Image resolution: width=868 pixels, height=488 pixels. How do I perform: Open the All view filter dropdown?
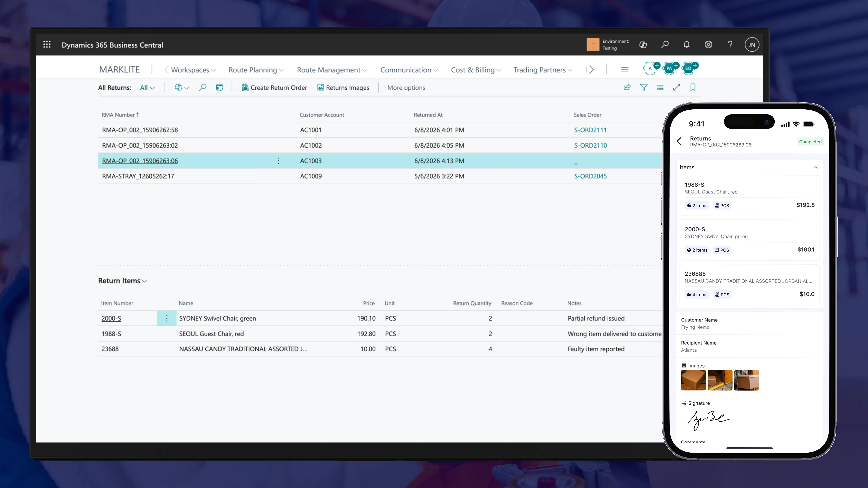coord(147,88)
